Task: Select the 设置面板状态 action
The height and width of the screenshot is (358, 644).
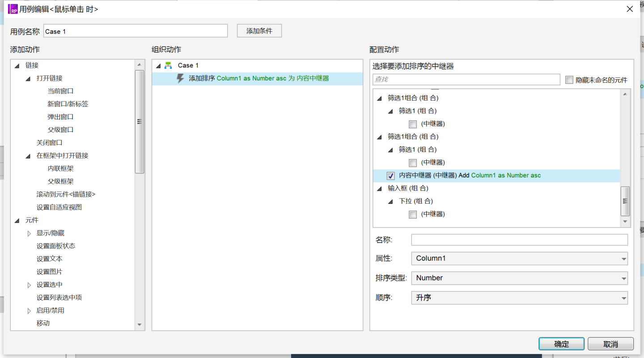Action: click(x=56, y=246)
